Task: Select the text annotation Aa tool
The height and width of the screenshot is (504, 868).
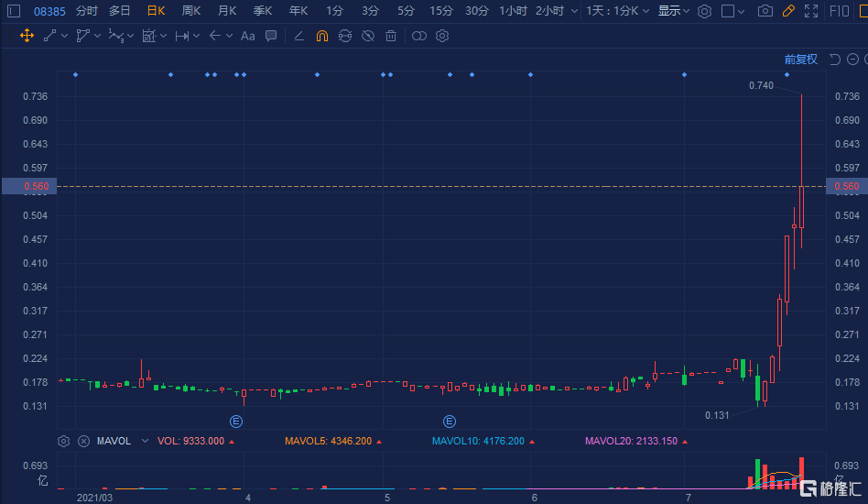Action: (x=247, y=36)
